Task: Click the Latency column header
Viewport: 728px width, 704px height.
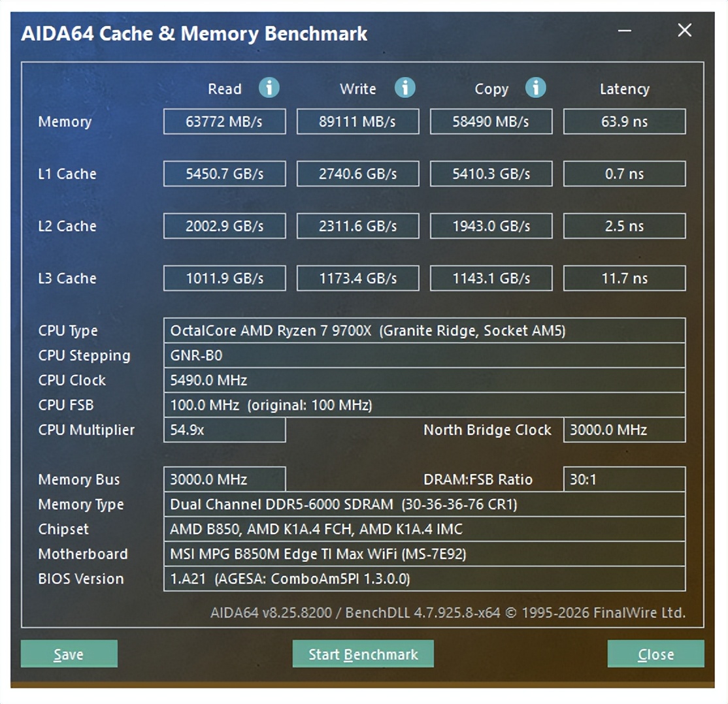Action: 625,89
